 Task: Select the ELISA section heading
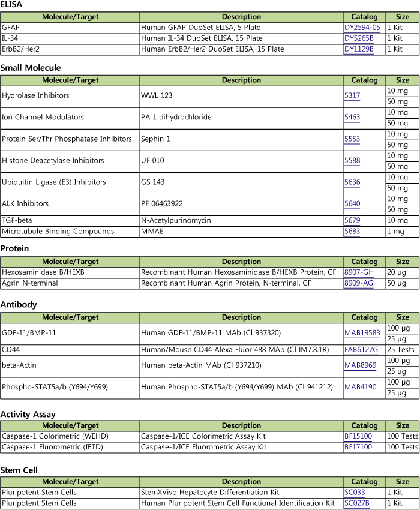click(11, 5)
